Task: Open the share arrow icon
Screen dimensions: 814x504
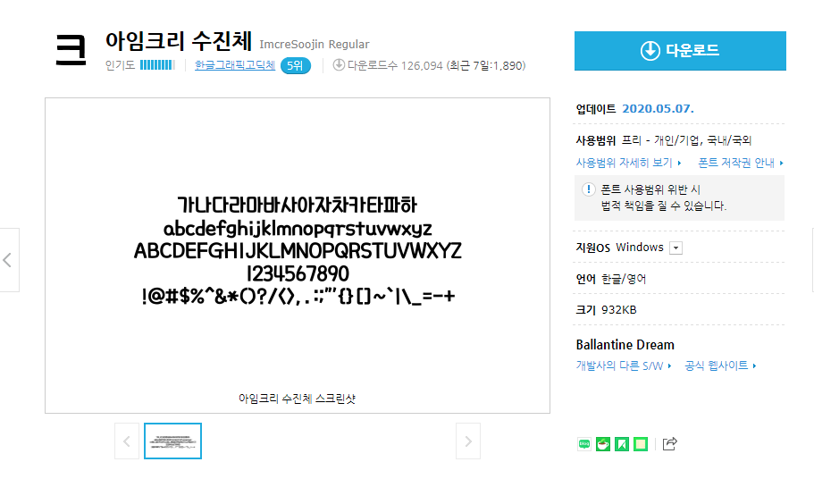Action: tap(669, 443)
